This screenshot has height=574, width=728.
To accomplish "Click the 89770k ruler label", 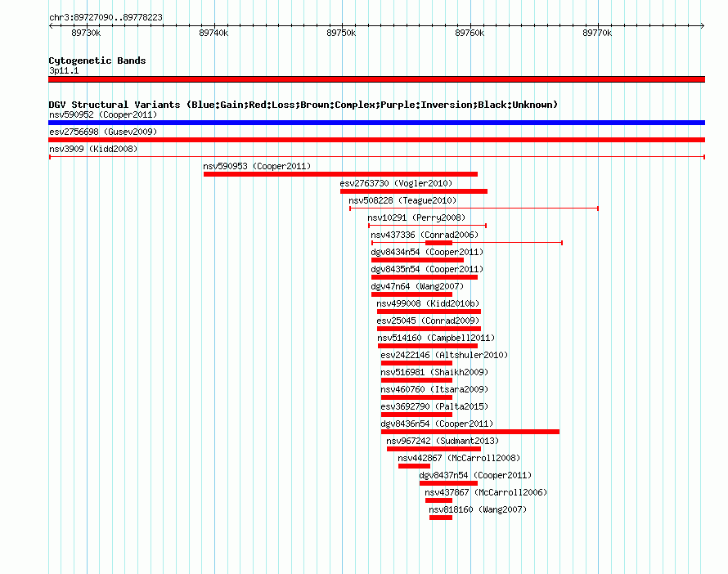I will [597, 33].
